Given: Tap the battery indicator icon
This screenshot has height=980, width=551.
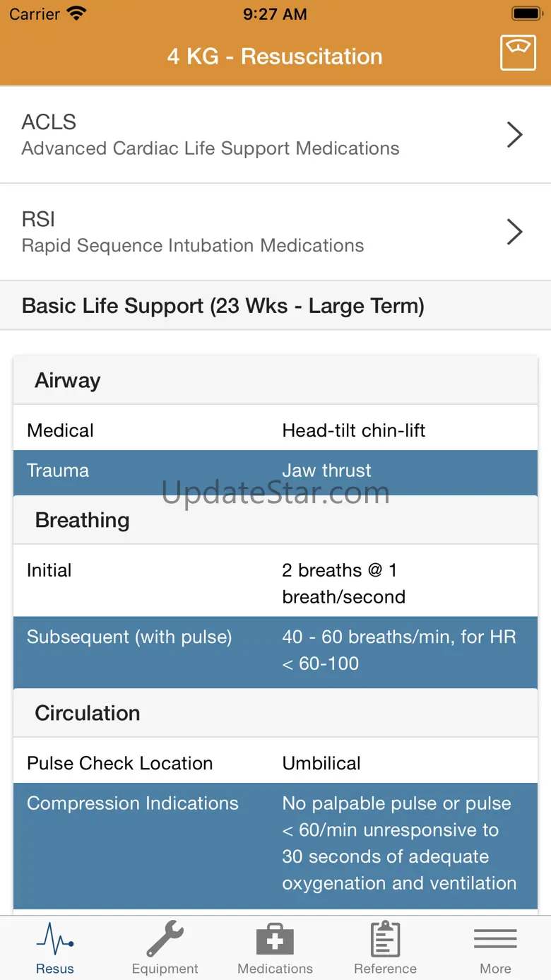Looking at the screenshot, I should 526,13.
